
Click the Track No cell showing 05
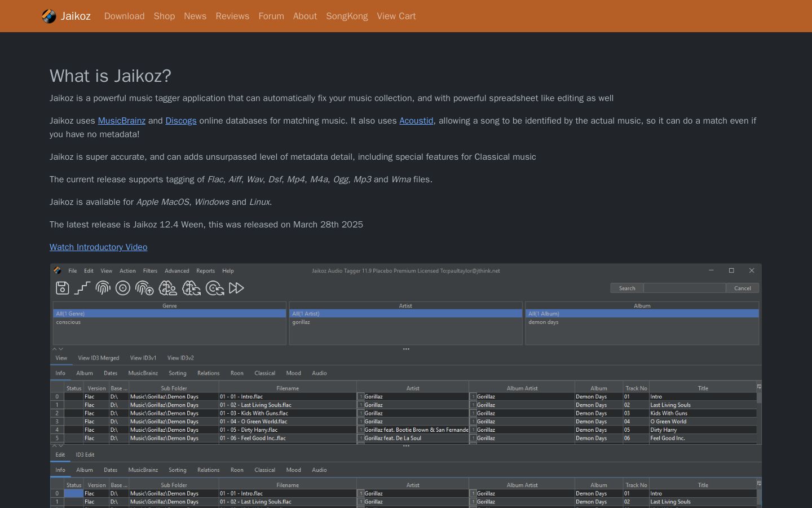click(x=636, y=430)
